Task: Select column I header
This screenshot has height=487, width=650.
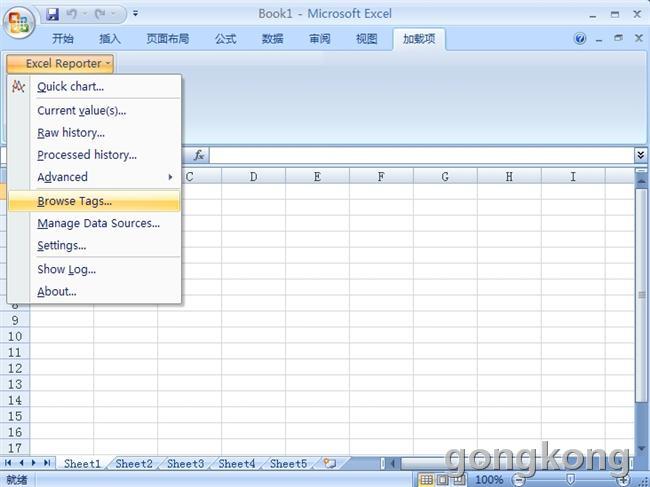Action: 573,177
